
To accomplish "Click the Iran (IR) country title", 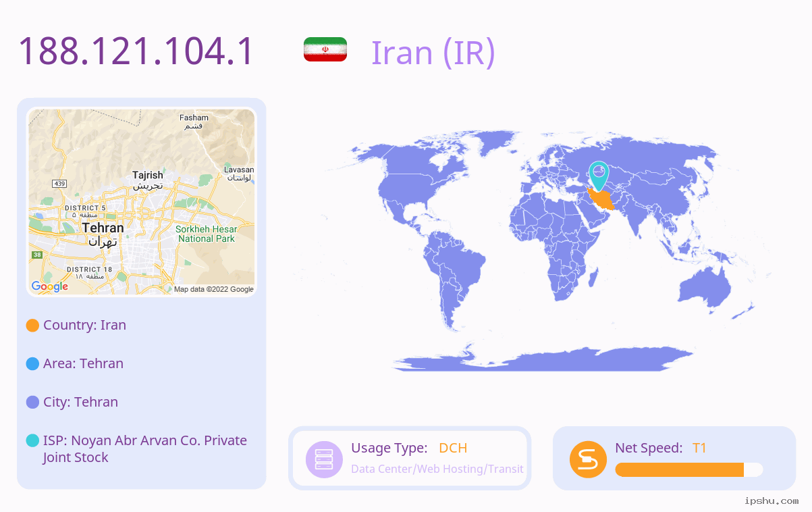I will click(x=433, y=51).
